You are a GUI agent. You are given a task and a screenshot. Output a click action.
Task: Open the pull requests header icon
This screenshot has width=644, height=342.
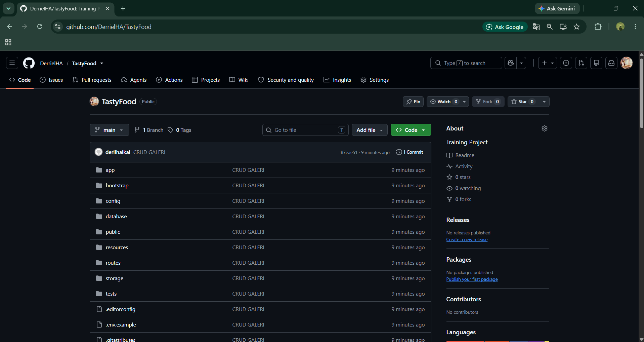coord(581,63)
